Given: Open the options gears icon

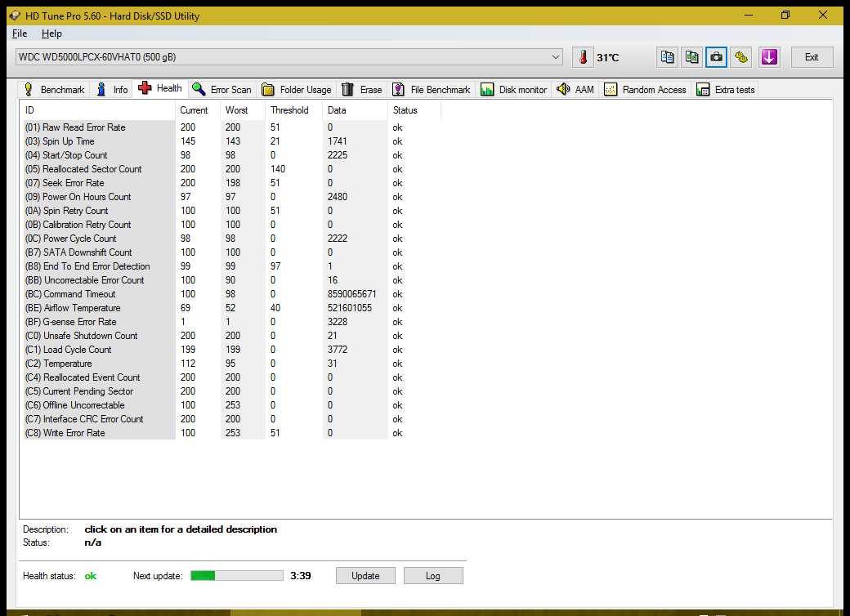Looking at the screenshot, I should click(741, 57).
